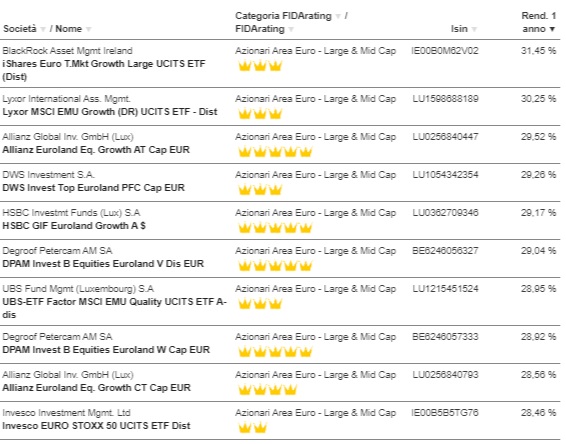
Task: Open DPAM Invest B Equities Euroland V Dis
Action: point(103,264)
